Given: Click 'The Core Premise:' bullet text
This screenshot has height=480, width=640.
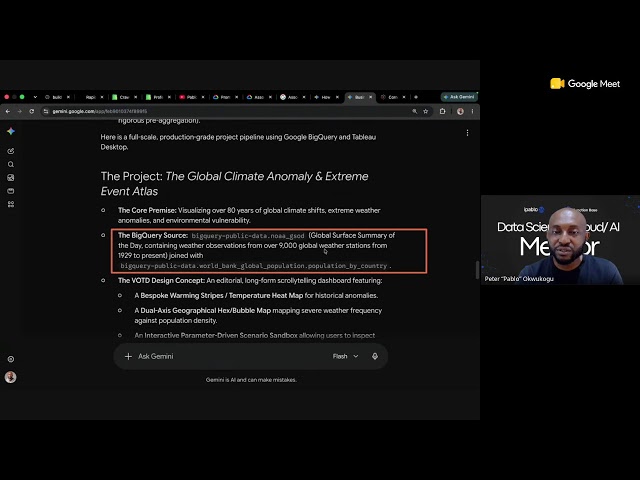Looking at the screenshot, I should tap(147, 211).
